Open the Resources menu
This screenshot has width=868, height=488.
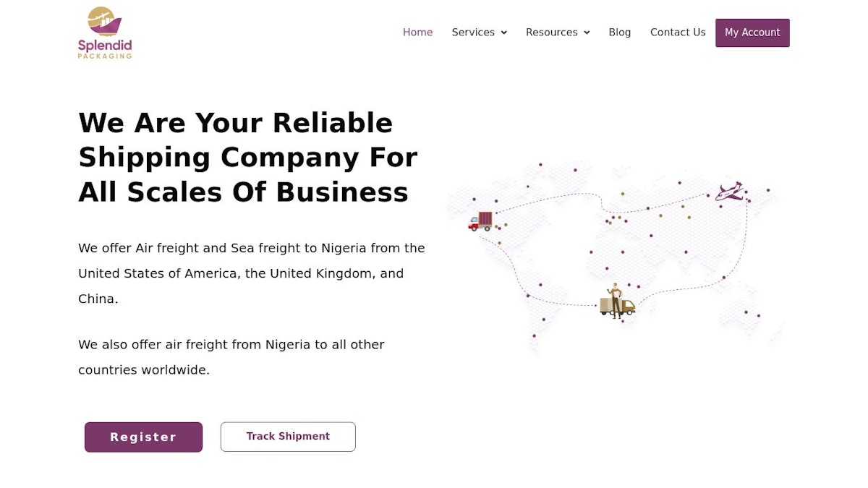(551, 33)
